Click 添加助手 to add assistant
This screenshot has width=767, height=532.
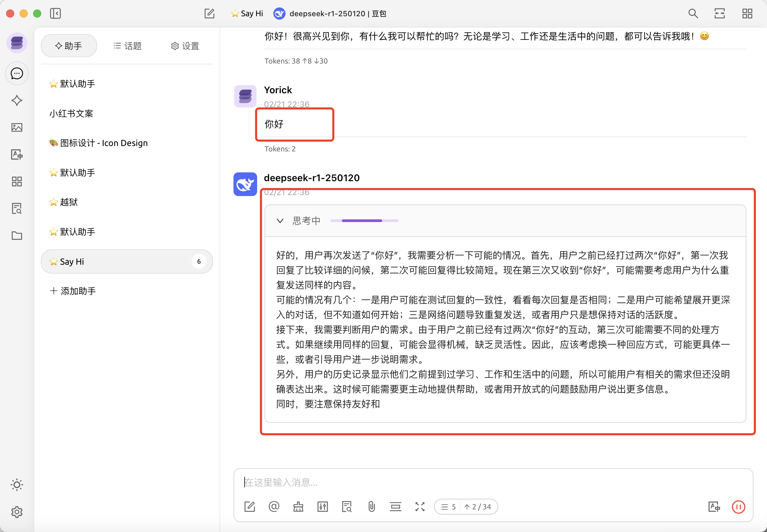[73, 291]
